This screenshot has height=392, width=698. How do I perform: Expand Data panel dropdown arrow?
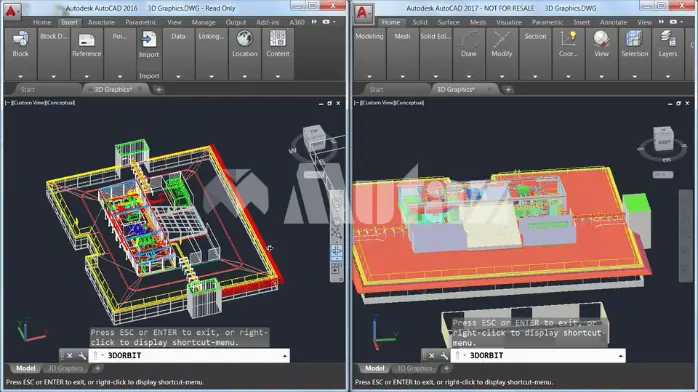(178, 77)
